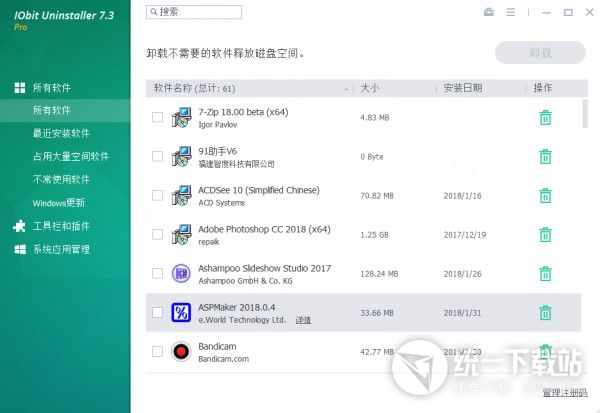Delete 7-Zip 18.00 beta with trash icon
The height and width of the screenshot is (413, 600).
(545, 118)
